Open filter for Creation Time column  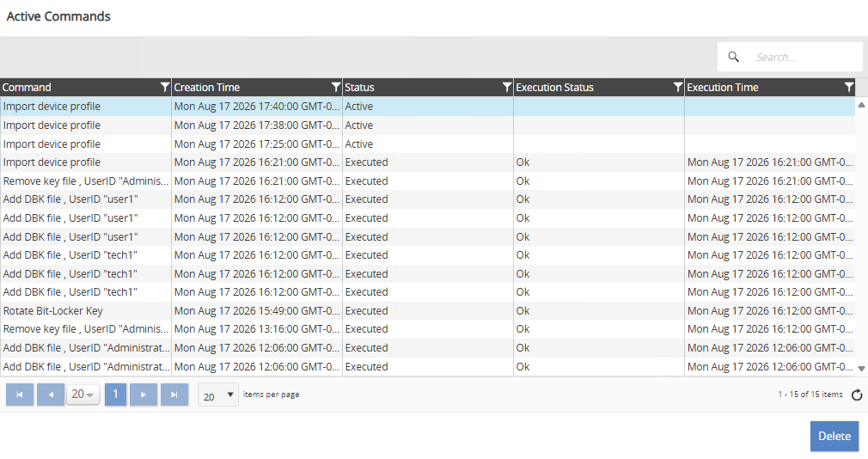[x=335, y=87]
